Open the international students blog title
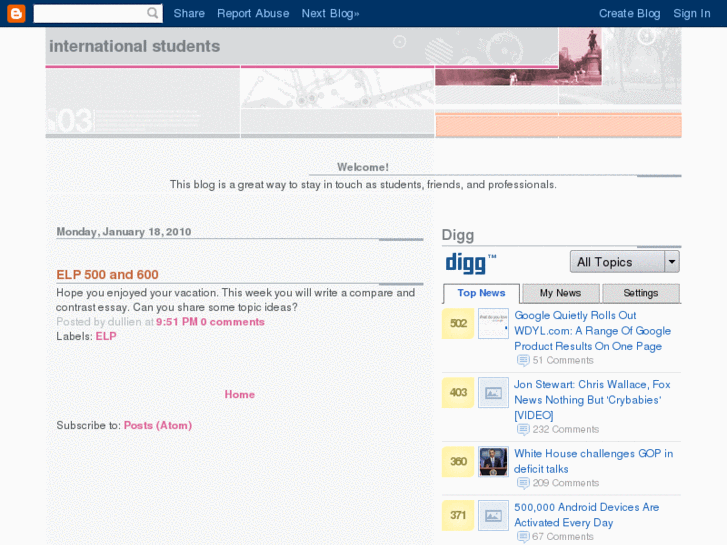This screenshot has height=545, width=727. tap(134, 46)
